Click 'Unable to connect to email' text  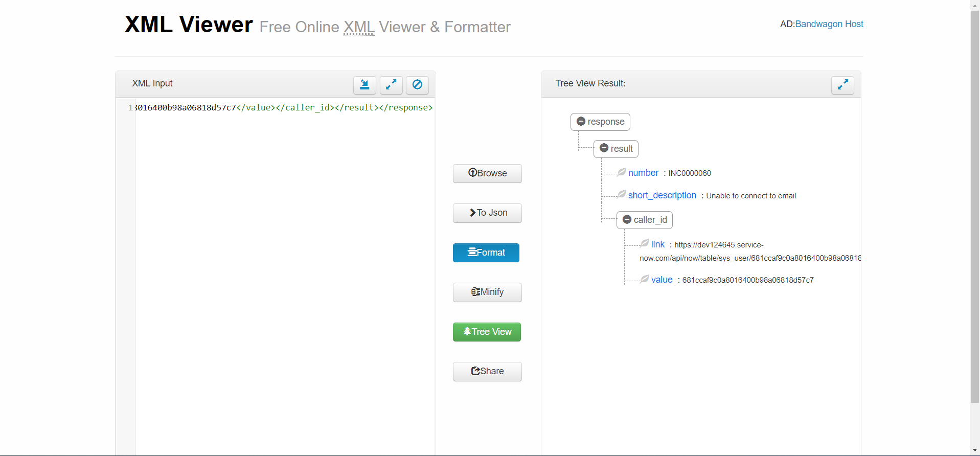(751, 196)
